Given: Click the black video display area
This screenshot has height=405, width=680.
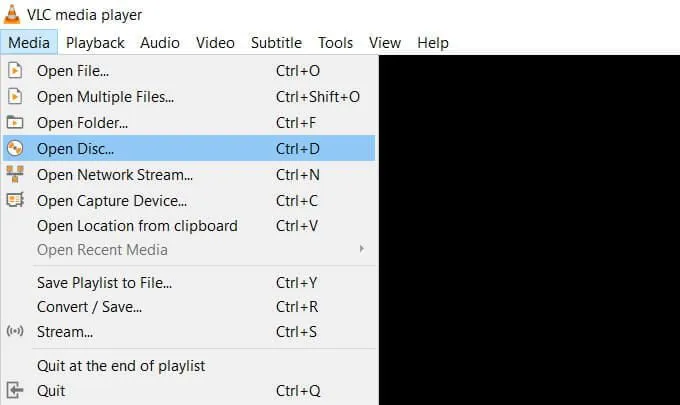Looking at the screenshot, I should point(528,230).
